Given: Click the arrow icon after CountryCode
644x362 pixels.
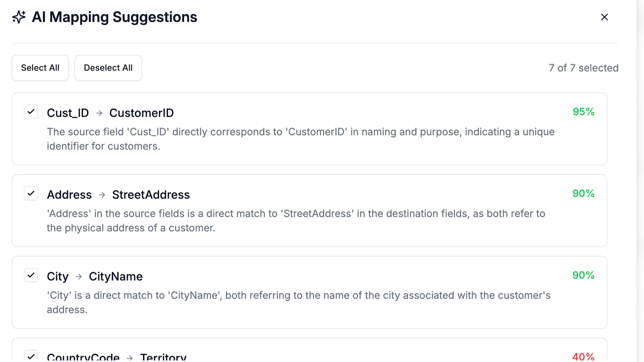Looking at the screenshot, I should [130, 358].
